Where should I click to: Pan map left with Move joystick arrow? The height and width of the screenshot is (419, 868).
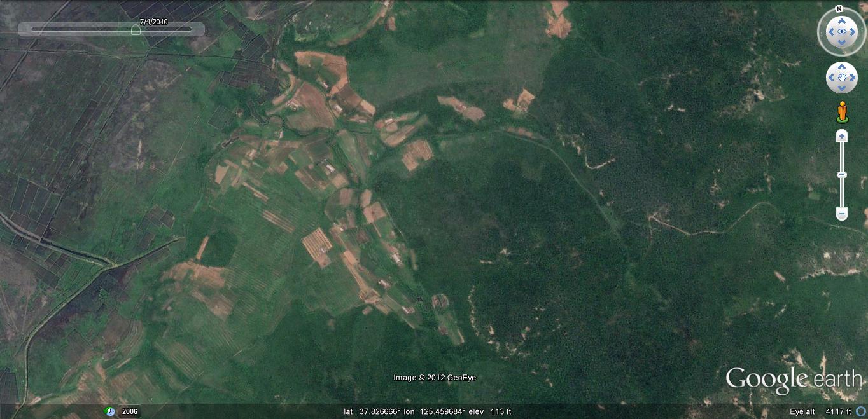tap(830, 78)
